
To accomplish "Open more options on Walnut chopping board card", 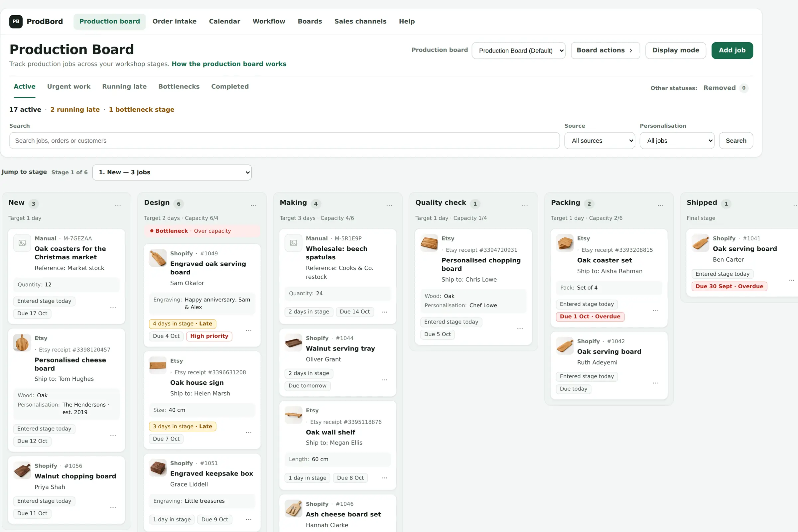I will (113, 507).
